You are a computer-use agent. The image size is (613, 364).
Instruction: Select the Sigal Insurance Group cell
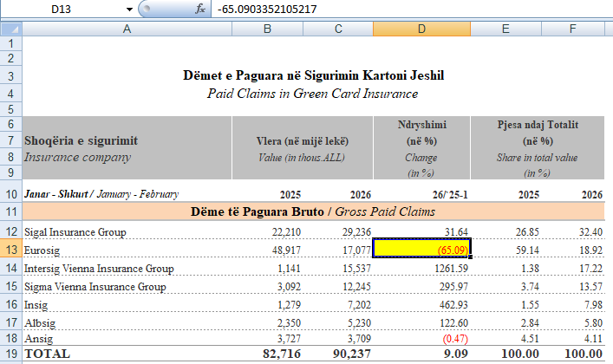tap(127, 231)
